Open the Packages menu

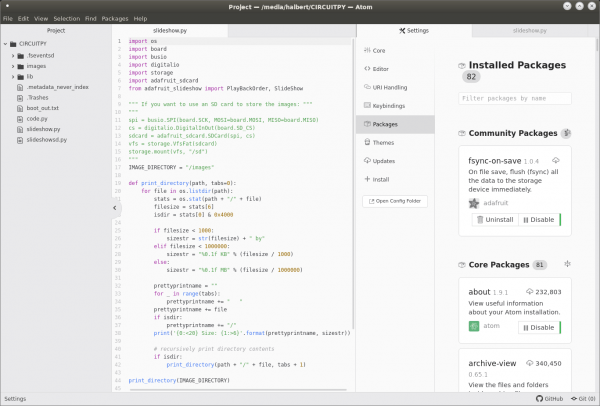(x=116, y=18)
